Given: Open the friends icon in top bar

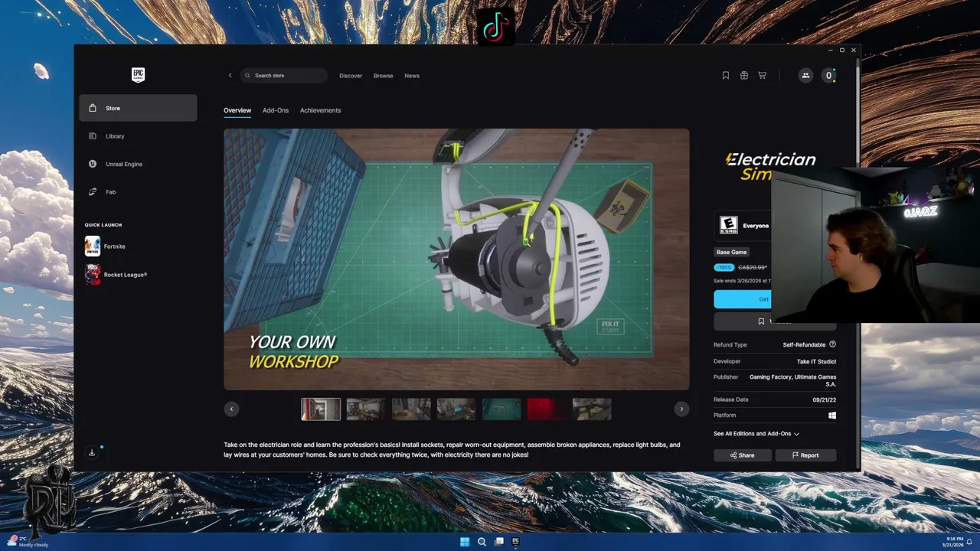Looking at the screenshot, I should click(805, 76).
